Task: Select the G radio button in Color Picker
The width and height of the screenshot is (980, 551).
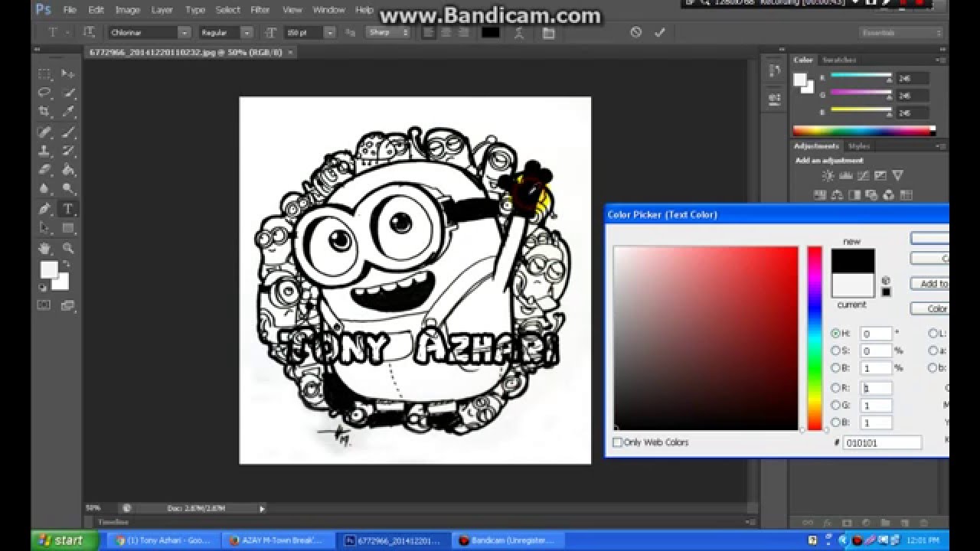Action: click(835, 405)
